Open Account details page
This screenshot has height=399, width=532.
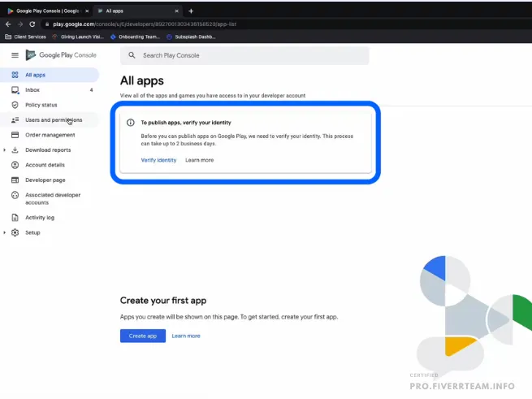(x=50, y=165)
